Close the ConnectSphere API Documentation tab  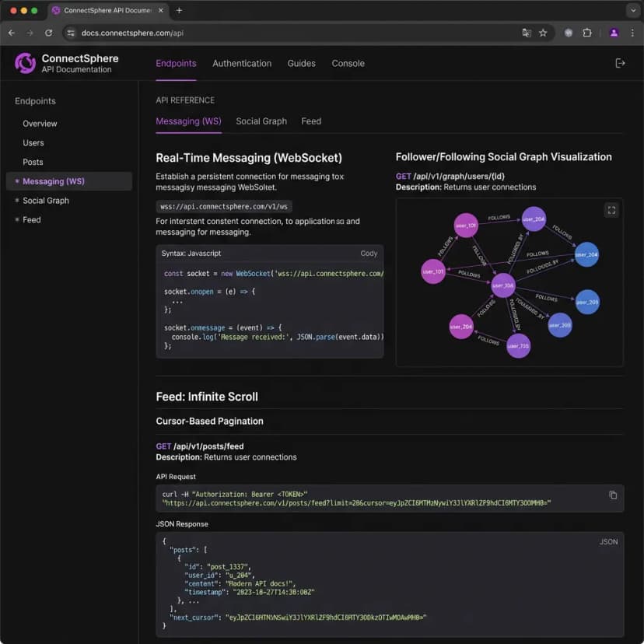161,11
